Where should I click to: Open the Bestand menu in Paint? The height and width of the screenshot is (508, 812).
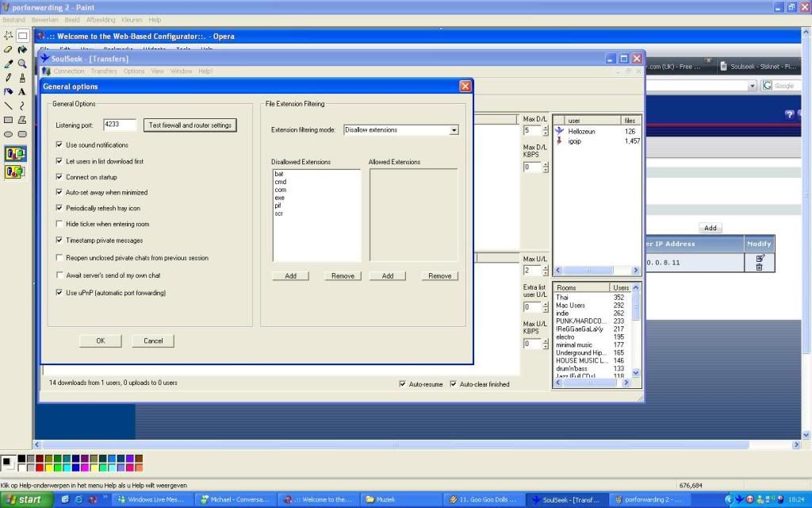pos(14,20)
